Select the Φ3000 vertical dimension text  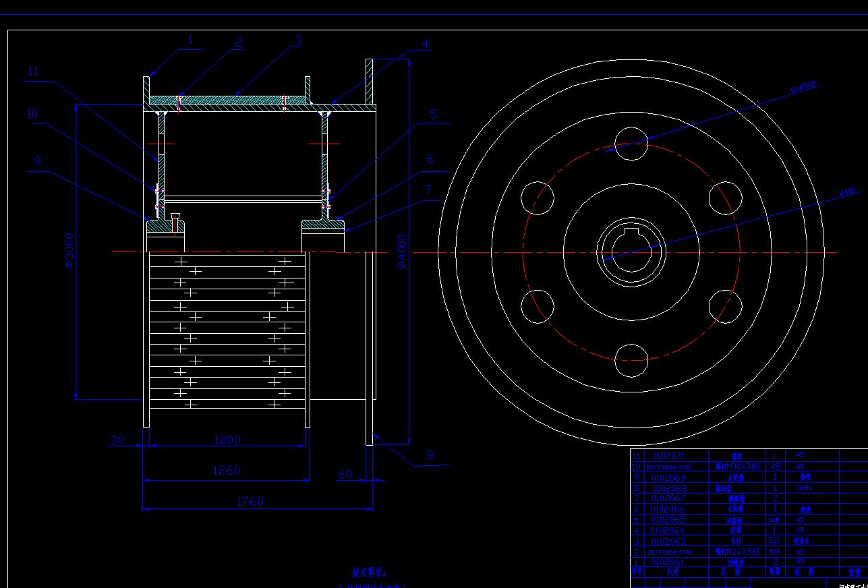(69, 251)
